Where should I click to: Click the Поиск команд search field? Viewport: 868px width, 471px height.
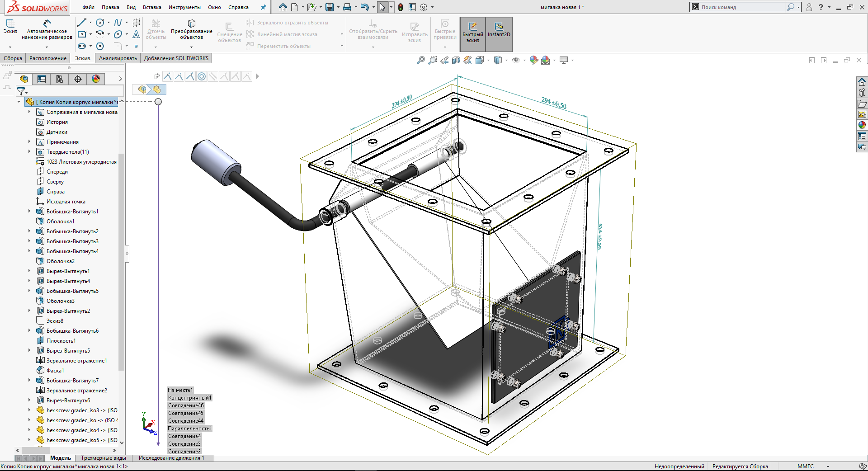[741, 7]
